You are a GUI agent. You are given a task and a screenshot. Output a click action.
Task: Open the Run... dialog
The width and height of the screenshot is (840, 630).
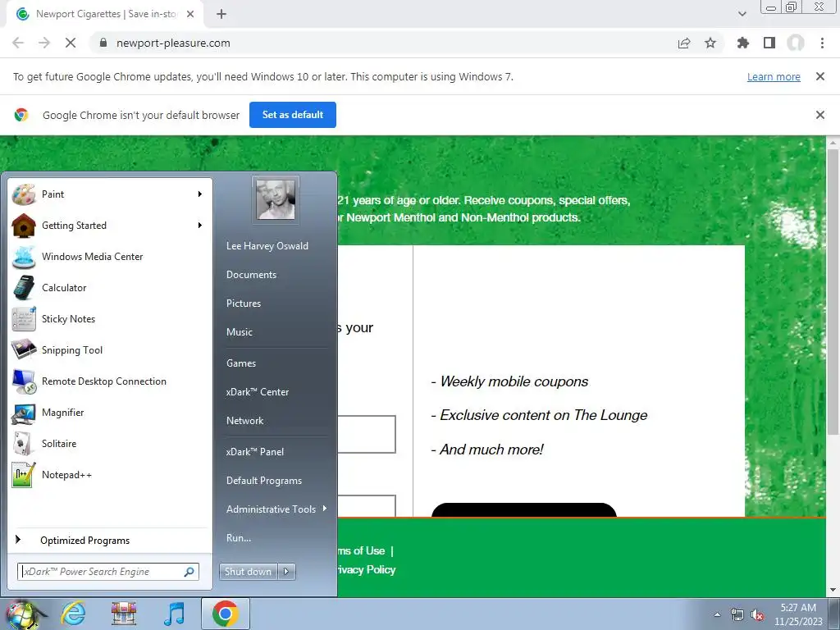click(239, 538)
